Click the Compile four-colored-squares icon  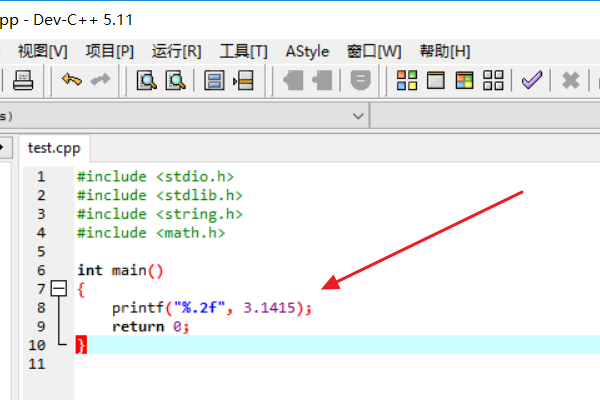click(x=407, y=81)
